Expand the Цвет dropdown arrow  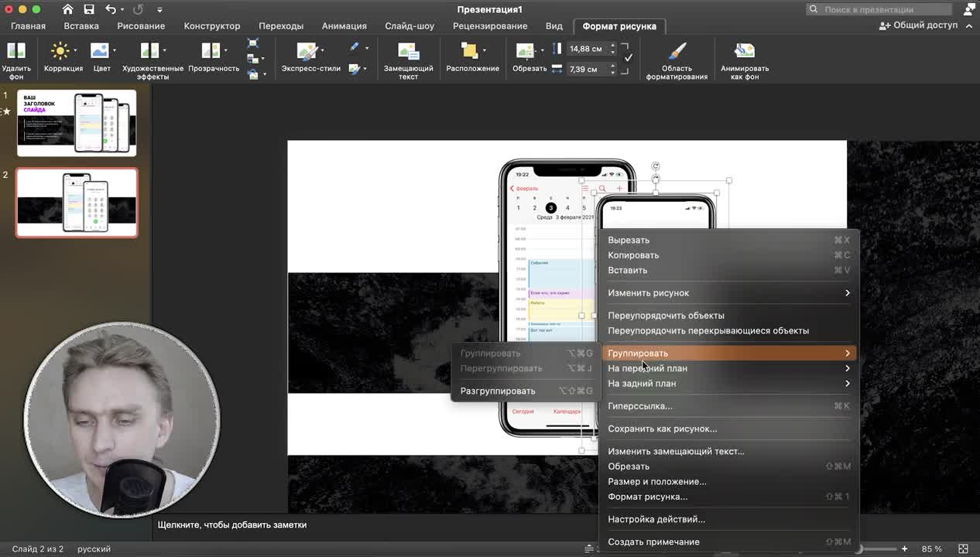point(115,51)
